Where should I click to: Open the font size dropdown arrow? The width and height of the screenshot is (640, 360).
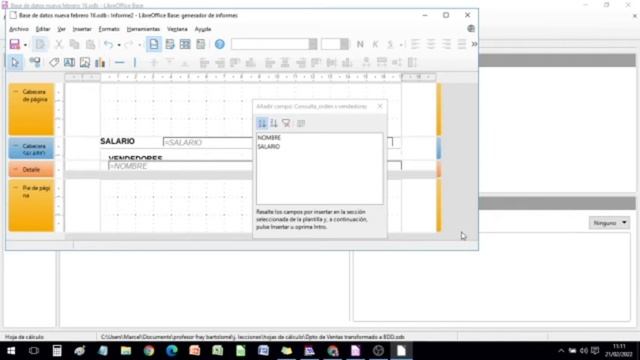tap(344, 44)
